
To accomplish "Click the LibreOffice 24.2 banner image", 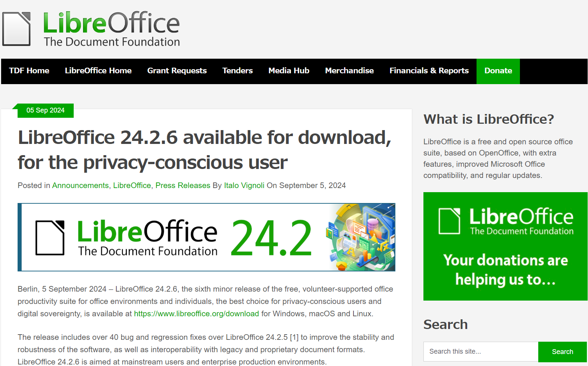I will (206, 237).
